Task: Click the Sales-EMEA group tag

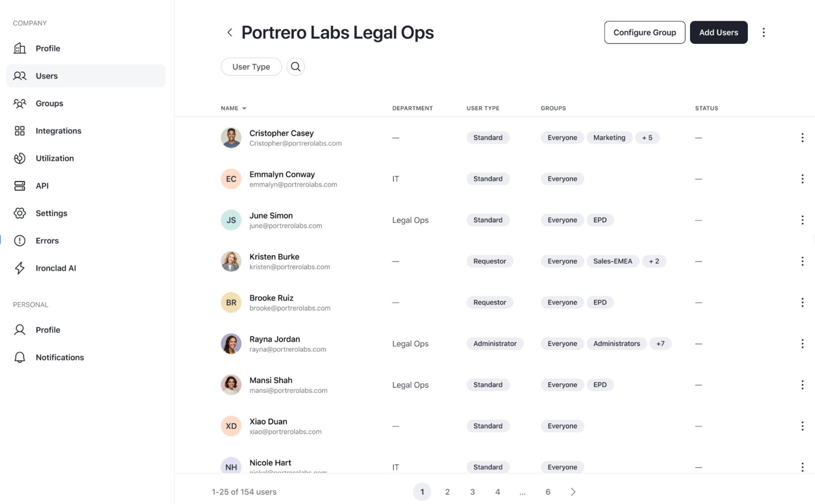Action: (613, 261)
